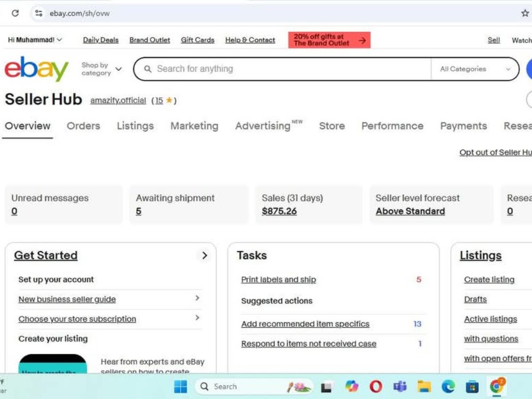The width and height of the screenshot is (532, 399).
Task: Open Respond to items not received case
Action: point(309,344)
